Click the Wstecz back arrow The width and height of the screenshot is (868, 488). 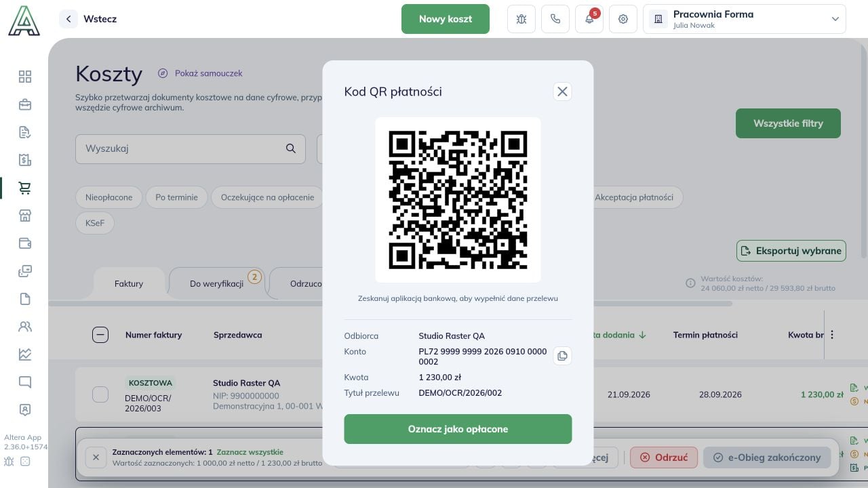[x=68, y=19]
